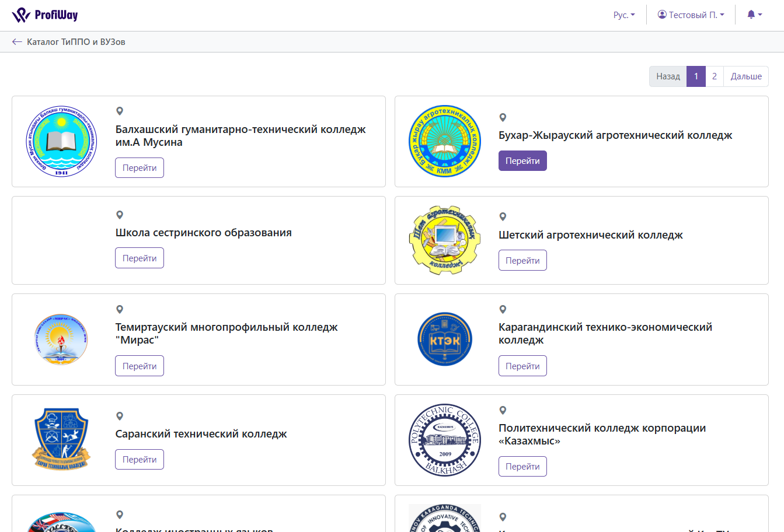
Task: Click the Назад pagination button
Action: (668, 76)
